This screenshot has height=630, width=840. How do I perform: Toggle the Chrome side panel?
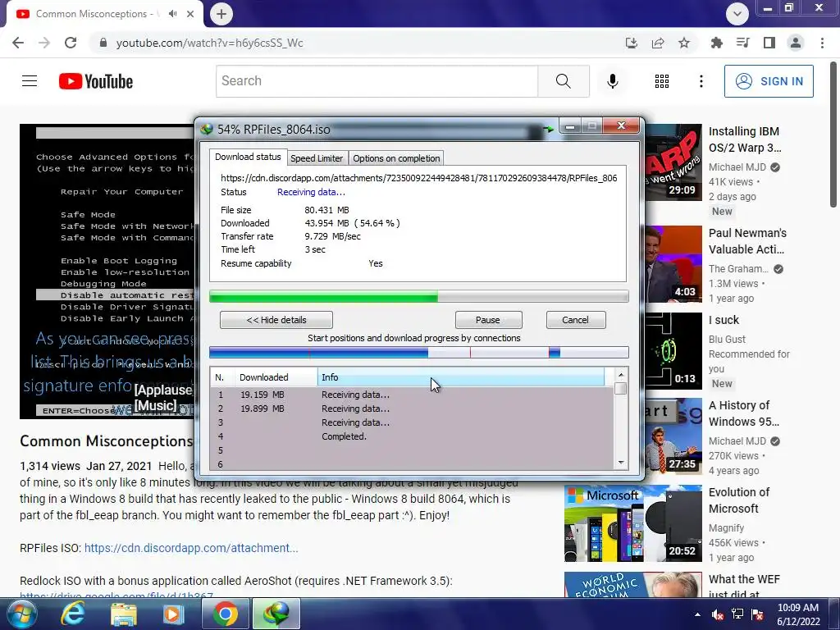[x=769, y=43]
